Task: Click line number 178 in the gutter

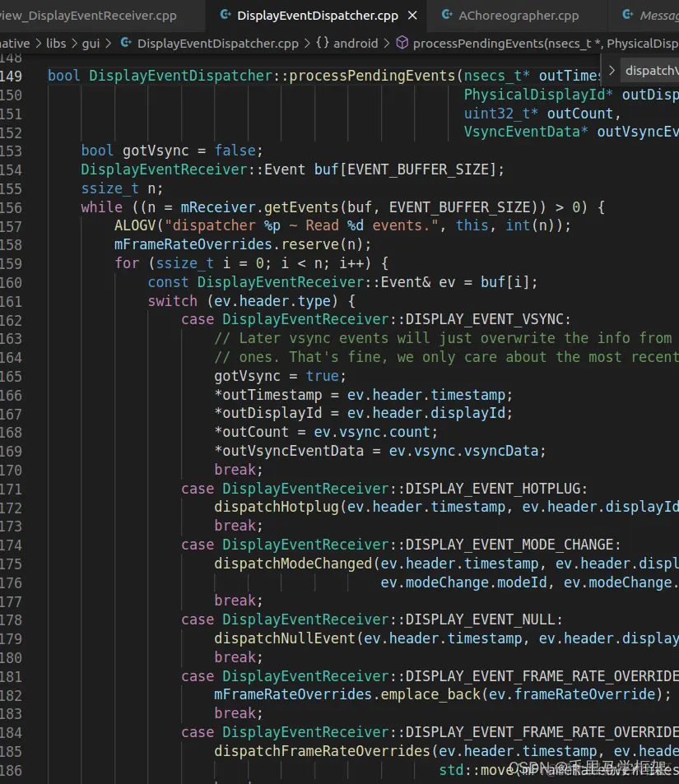Action: 11,620
